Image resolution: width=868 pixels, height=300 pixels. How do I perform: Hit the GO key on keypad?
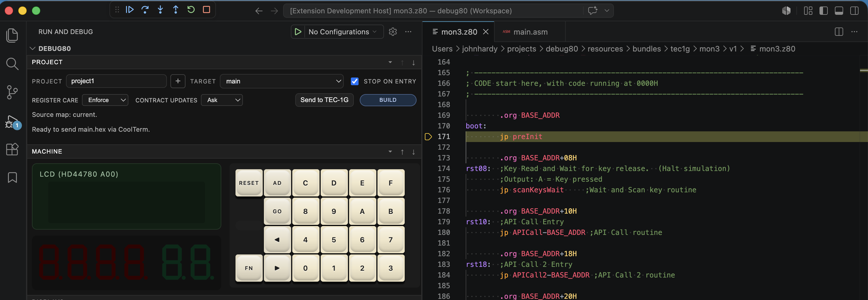click(277, 211)
